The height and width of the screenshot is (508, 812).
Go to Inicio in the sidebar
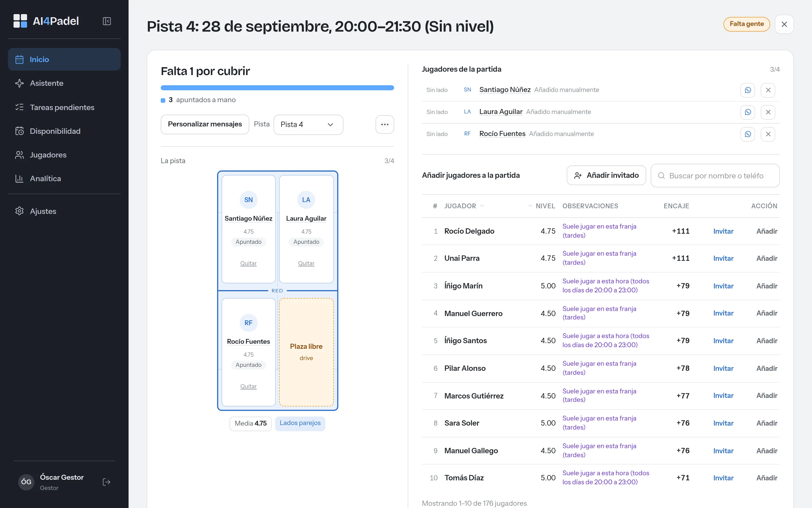64,60
